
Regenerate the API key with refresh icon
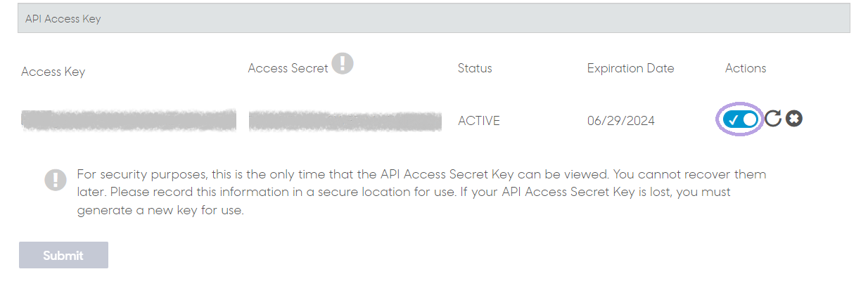773,119
